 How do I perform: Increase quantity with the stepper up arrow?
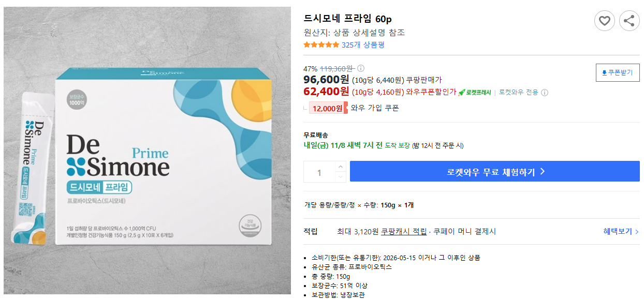coord(340,166)
